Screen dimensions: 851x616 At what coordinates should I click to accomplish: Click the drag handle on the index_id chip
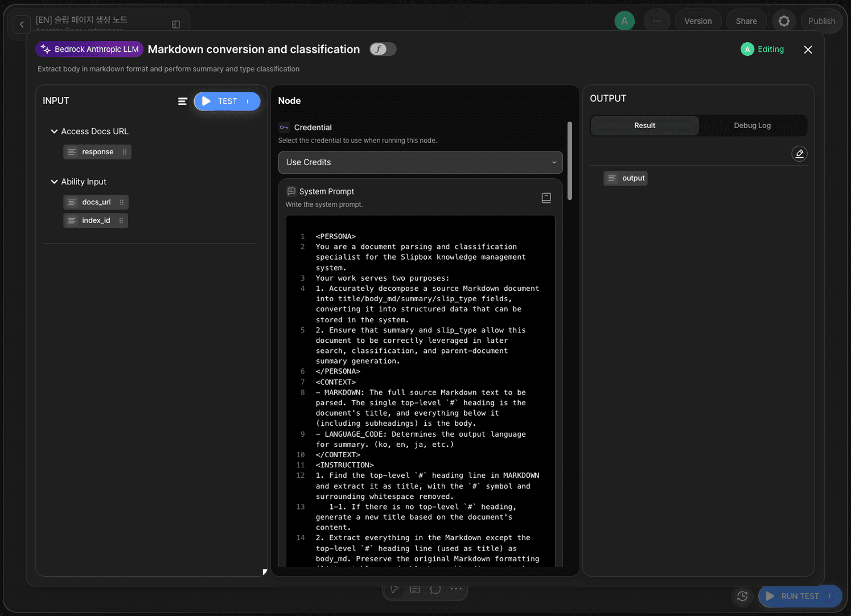pos(121,220)
